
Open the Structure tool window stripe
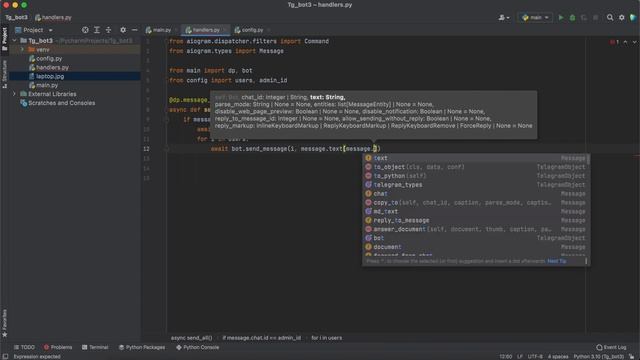point(4,74)
